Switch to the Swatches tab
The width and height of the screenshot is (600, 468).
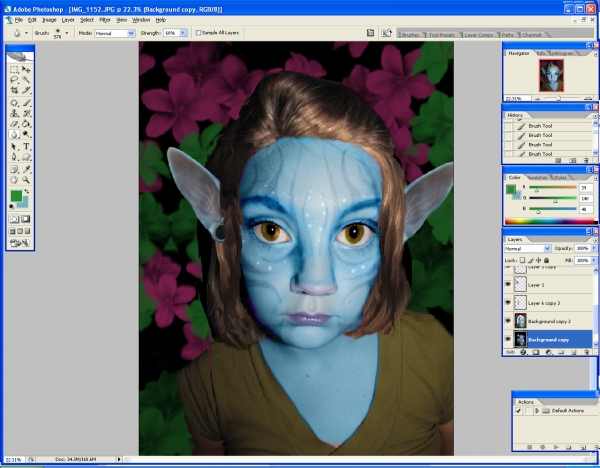(x=538, y=178)
